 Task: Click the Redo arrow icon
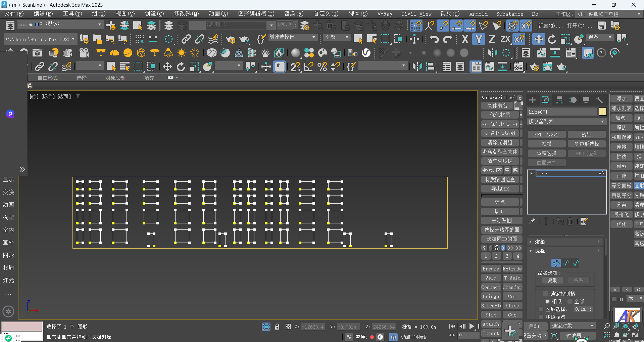448,39
